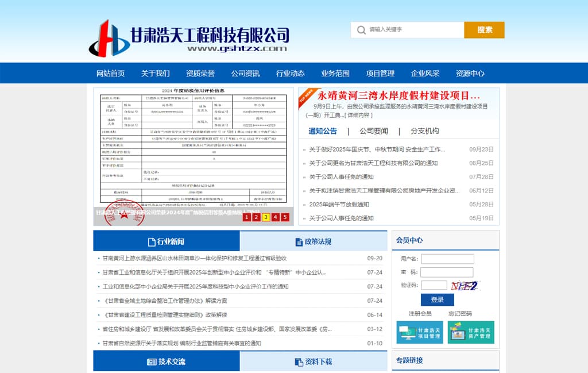Viewport: 588px width, 373px height.
Task: Open news 甘肃省自然资源厅关于落实规划 编制行业监管措施
Action: 182,343
